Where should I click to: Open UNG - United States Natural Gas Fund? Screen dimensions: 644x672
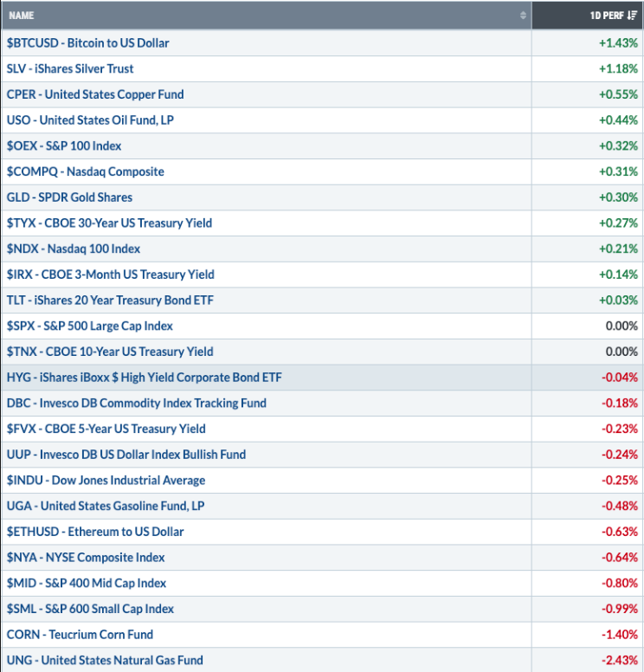105,660
